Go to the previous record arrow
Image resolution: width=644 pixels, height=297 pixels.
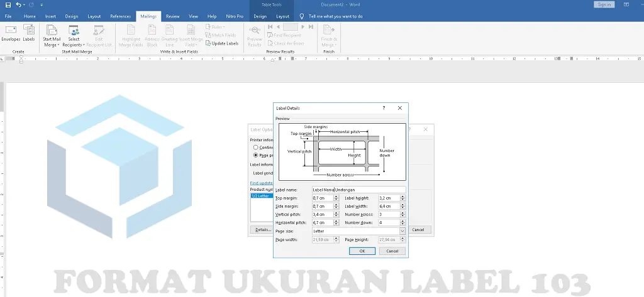(278, 26)
